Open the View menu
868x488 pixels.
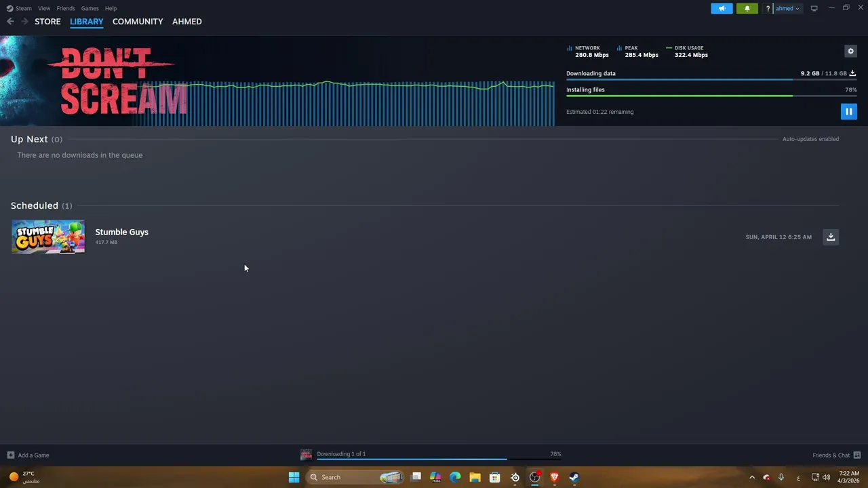click(44, 8)
